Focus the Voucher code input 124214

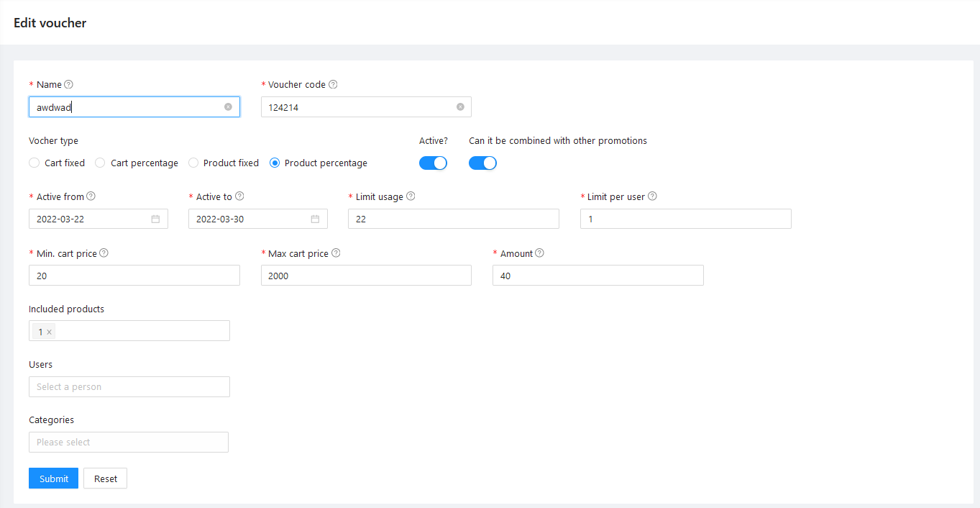coord(366,107)
